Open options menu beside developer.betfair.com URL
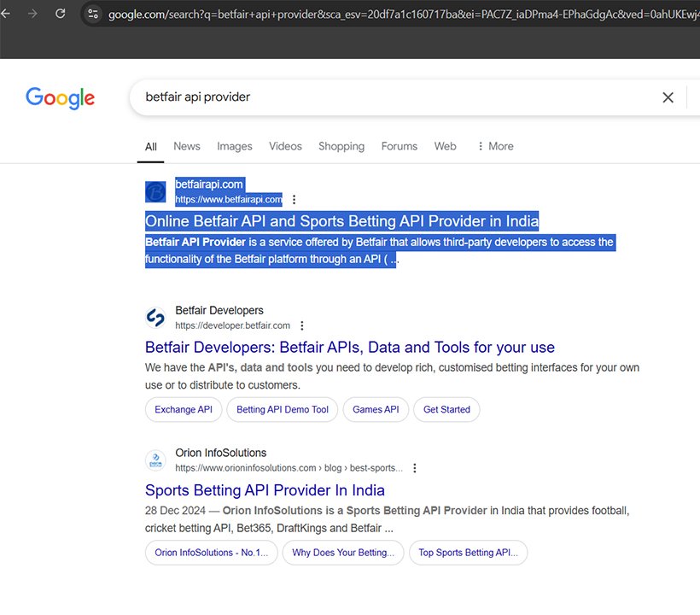The height and width of the screenshot is (615, 700). coord(302,325)
